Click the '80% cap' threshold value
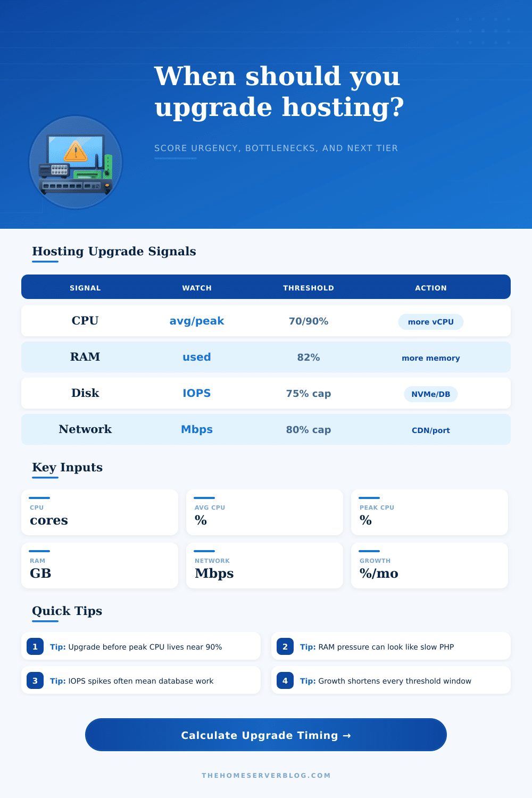532x798 pixels. [309, 430]
